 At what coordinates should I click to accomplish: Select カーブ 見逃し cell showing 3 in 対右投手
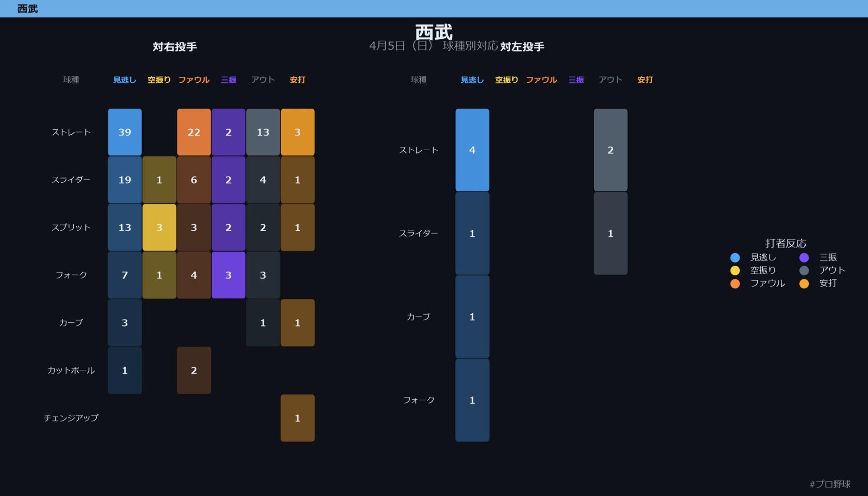pyautogui.click(x=125, y=323)
